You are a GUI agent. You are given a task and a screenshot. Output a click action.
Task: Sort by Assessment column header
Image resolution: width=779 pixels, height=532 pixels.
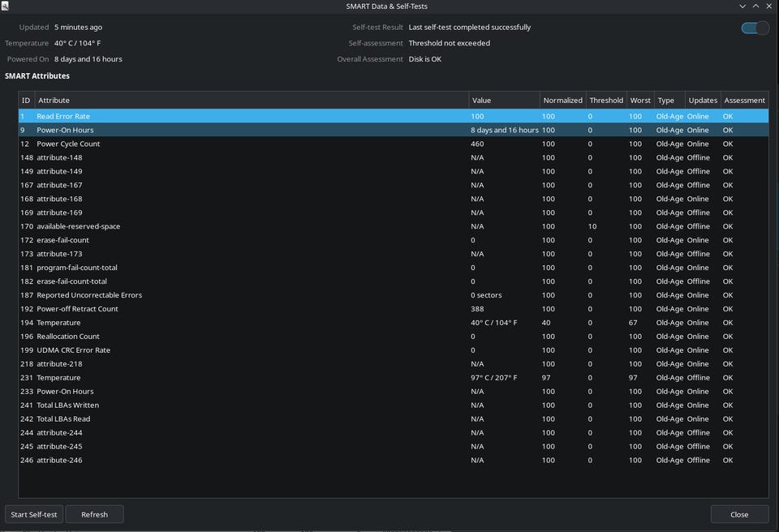[x=744, y=100]
